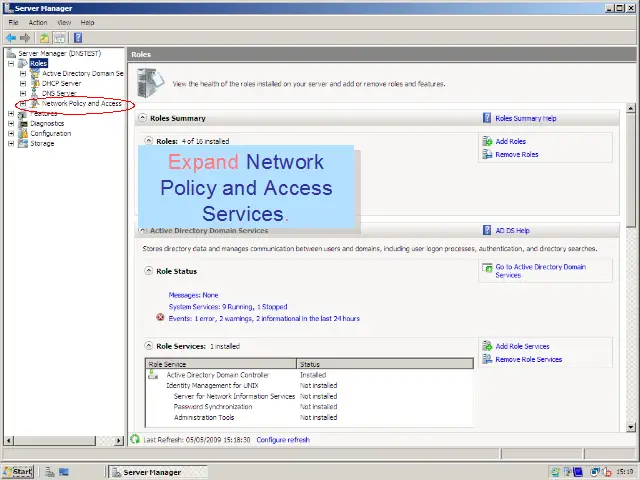Click the Help toolbar icon
640x480 pixels.
[77, 38]
